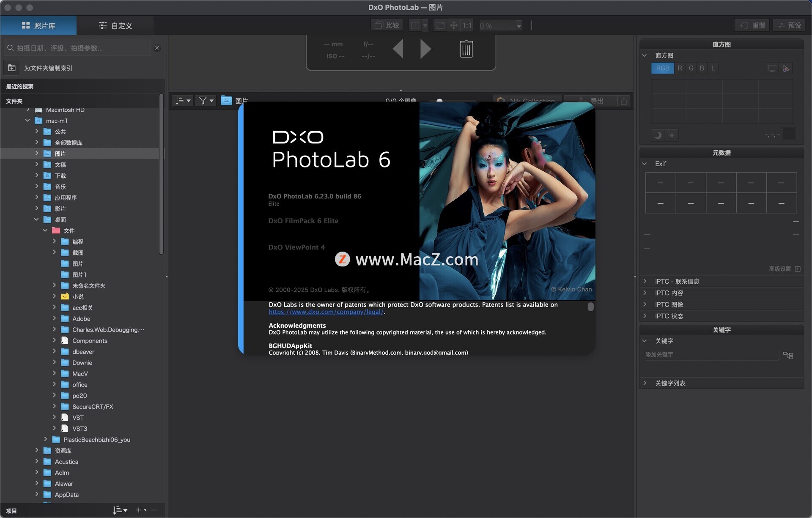The image size is (812, 518).
Task: Click the compare (比较) button
Action: pyautogui.click(x=387, y=25)
